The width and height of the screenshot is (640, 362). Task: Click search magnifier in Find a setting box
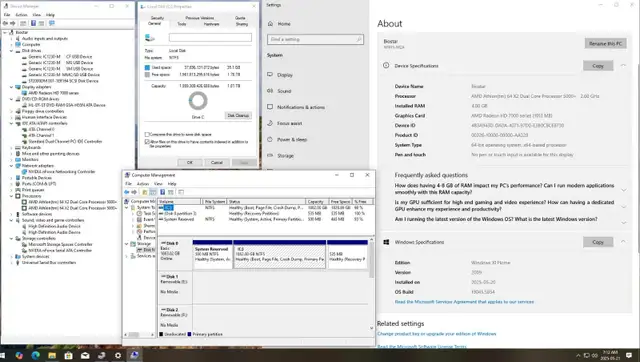coord(359,39)
